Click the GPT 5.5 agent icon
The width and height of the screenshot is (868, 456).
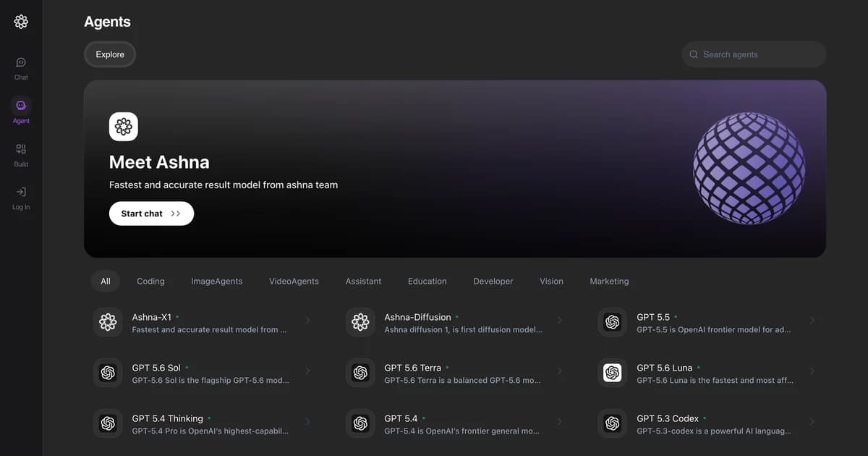(x=613, y=322)
